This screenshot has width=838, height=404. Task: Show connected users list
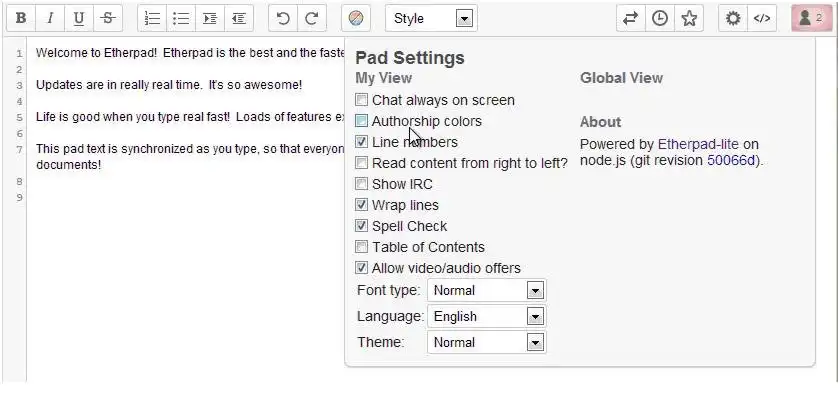point(807,18)
